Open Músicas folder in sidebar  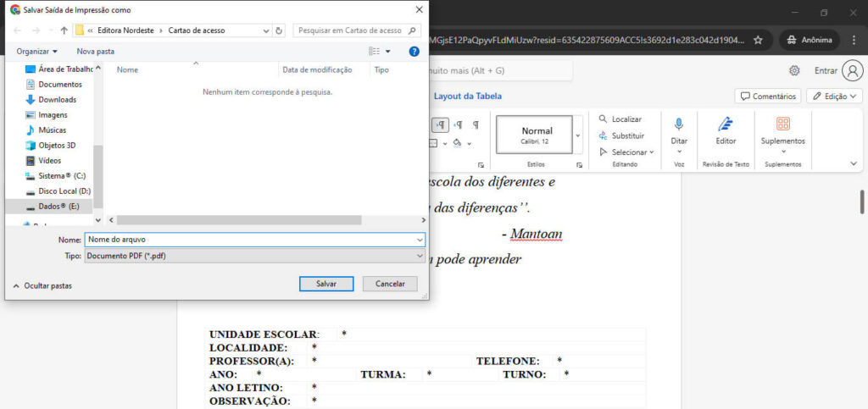coord(52,130)
